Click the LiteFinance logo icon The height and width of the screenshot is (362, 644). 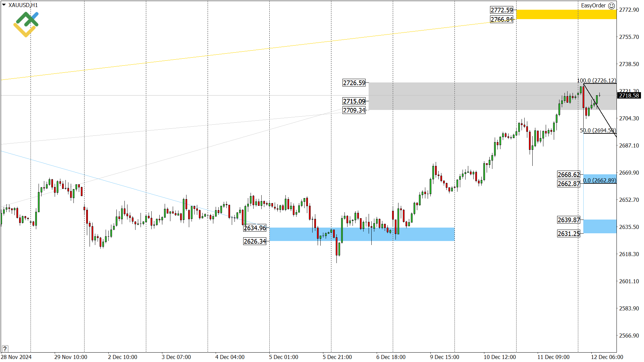[26, 21]
